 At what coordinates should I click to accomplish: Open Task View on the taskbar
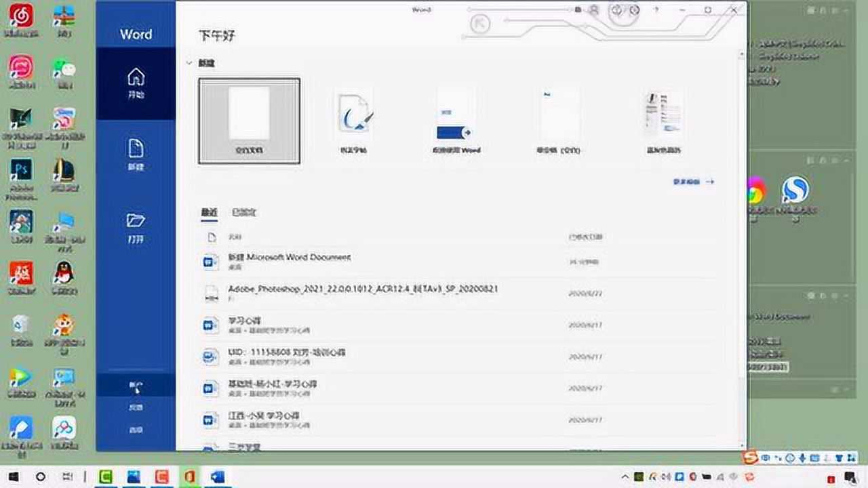click(x=67, y=477)
